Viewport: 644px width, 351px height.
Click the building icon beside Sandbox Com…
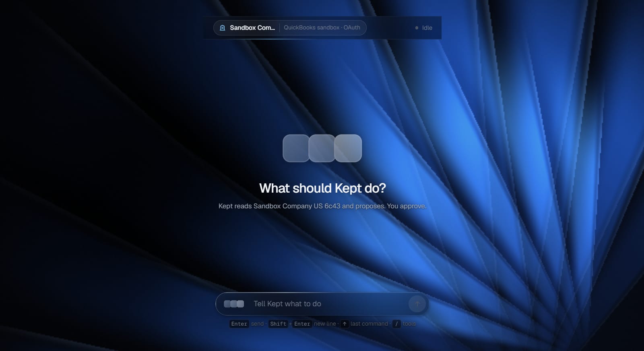pos(222,28)
